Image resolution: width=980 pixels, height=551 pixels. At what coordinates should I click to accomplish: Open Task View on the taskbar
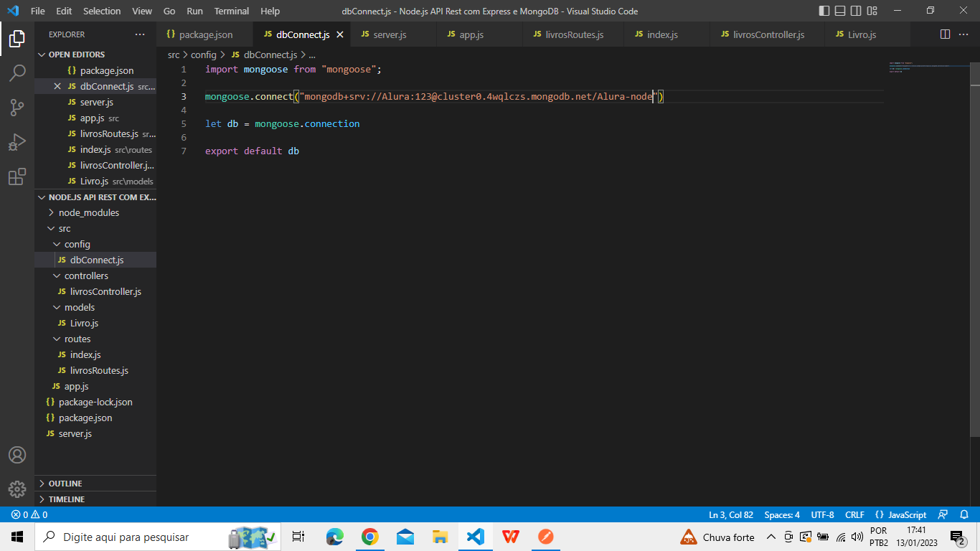tap(298, 537)
